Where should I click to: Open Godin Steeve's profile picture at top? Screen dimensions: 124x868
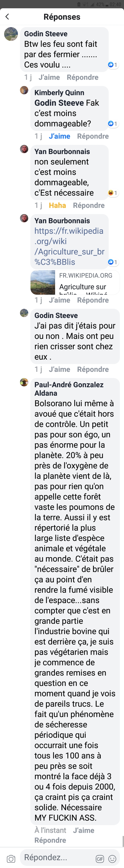pyautogui.click(x=11, y=34)
